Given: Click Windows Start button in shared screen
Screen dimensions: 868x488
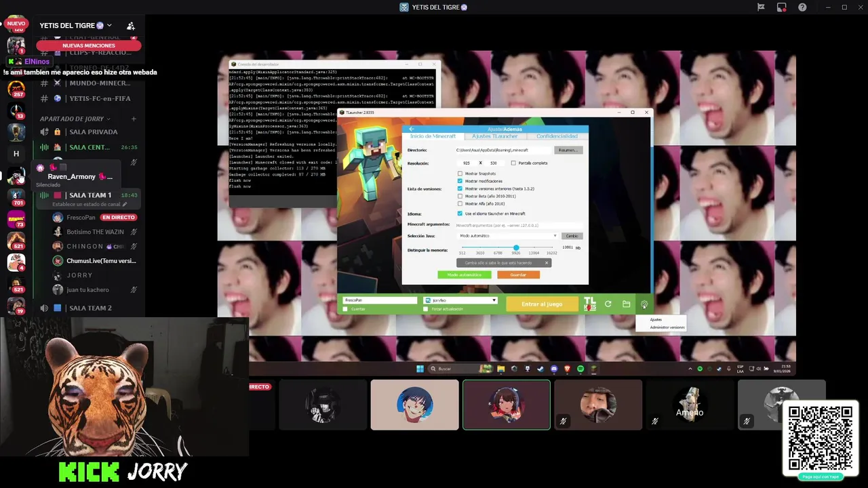Looking at the screenshot, I should click(420, 369).
